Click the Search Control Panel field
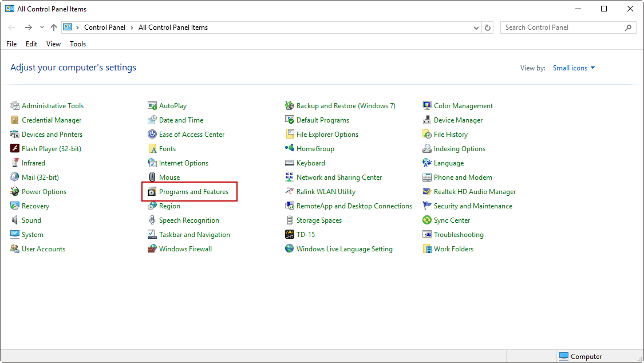The height and width of the screenshot is (363, 644). 561,27
